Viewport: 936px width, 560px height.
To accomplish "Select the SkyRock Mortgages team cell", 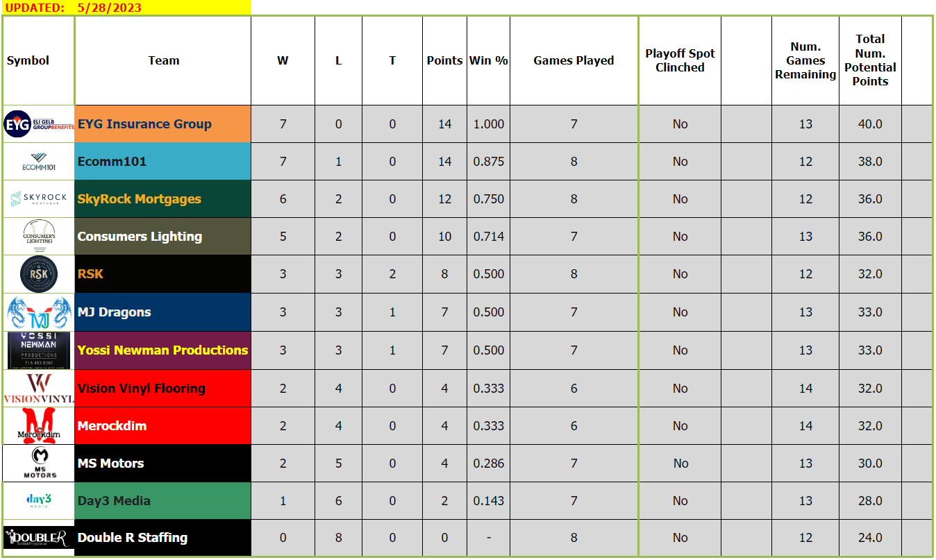I will coord(162,199).
